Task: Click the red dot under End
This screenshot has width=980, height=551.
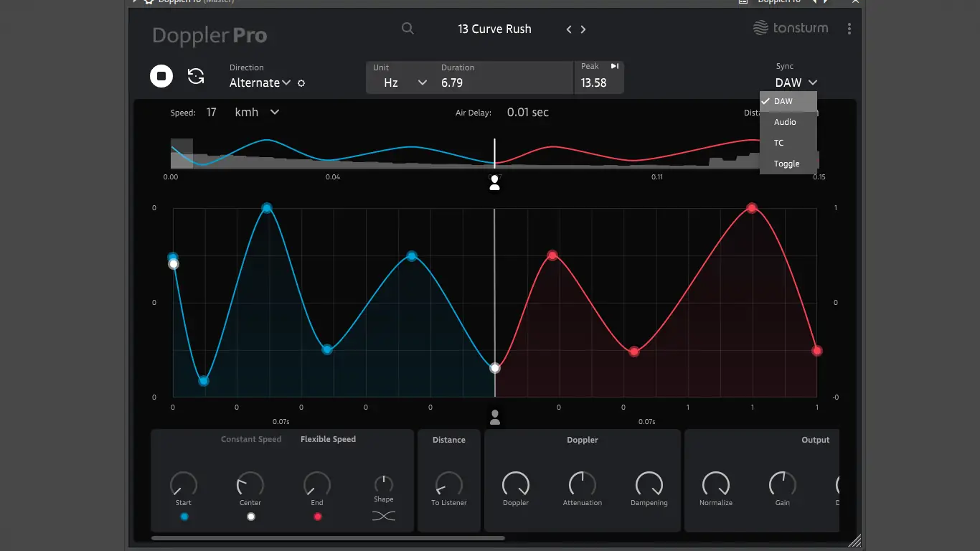Action: coord(317,517)
